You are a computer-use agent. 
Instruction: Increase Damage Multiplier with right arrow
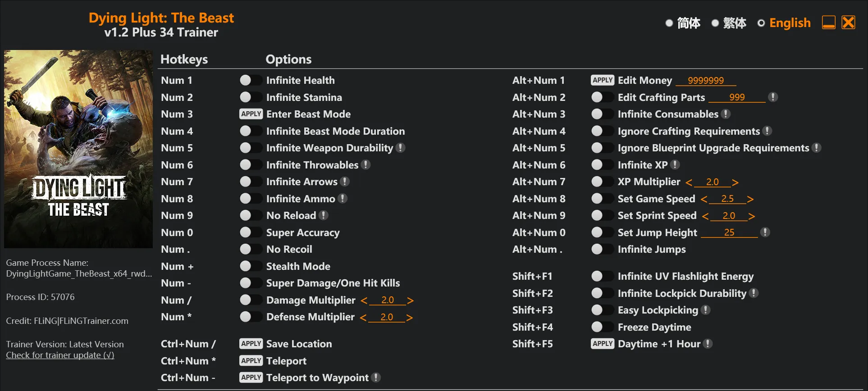(410, 300)
